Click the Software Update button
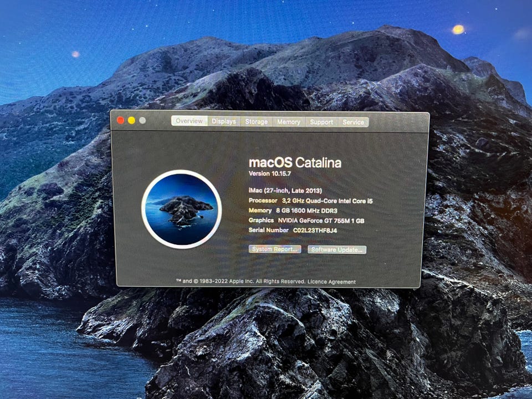532x399 pixels. tap(337, 250)
